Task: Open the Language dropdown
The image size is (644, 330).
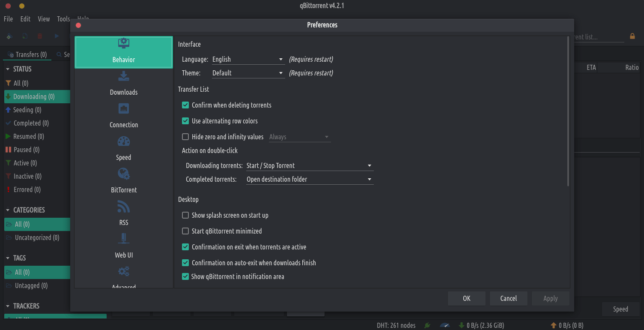Action: (x=248, y=59)
